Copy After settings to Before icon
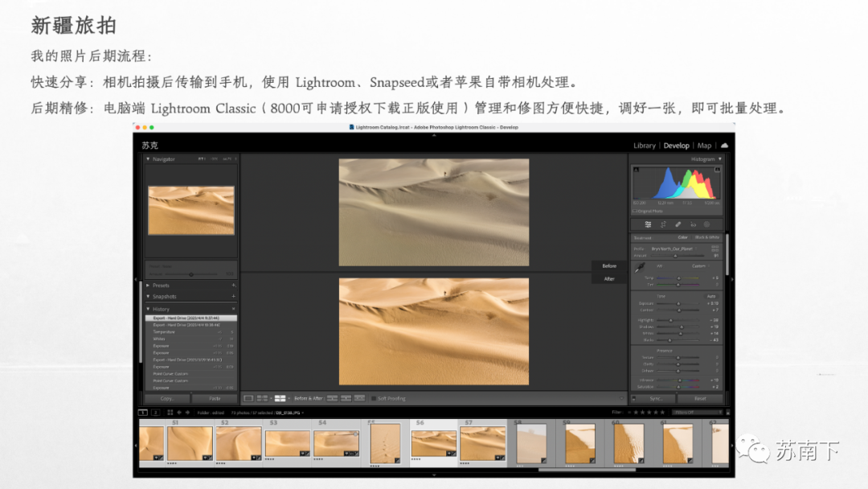 coord(346,398)
